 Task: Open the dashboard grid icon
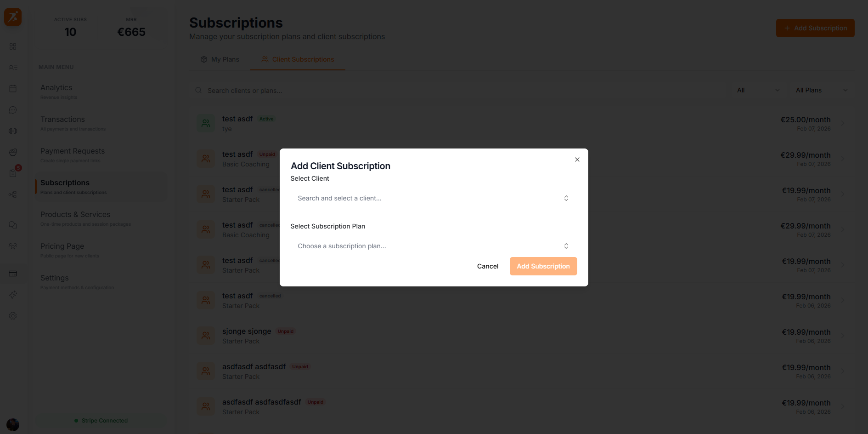coord(13,46)
